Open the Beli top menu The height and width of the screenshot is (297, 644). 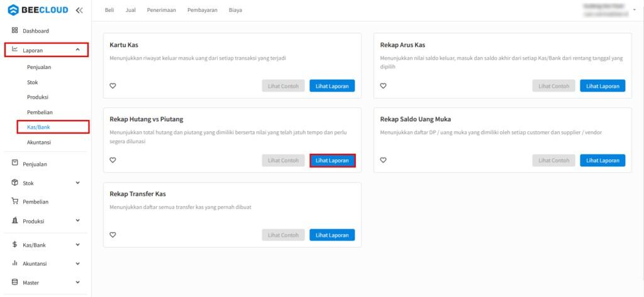[x=109, y=10]
